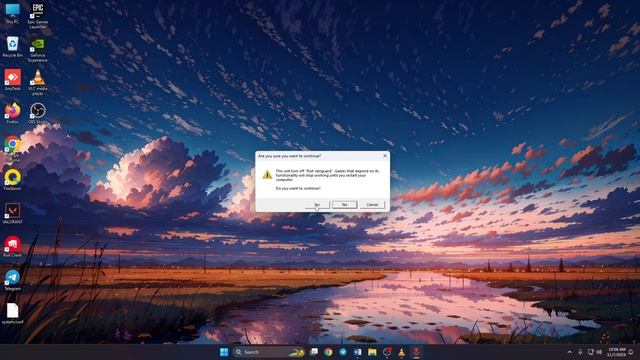This screenshot has width=640, height=360.
Task: Close the 'Are you sure' dialog with X
Action: (384, 156)
